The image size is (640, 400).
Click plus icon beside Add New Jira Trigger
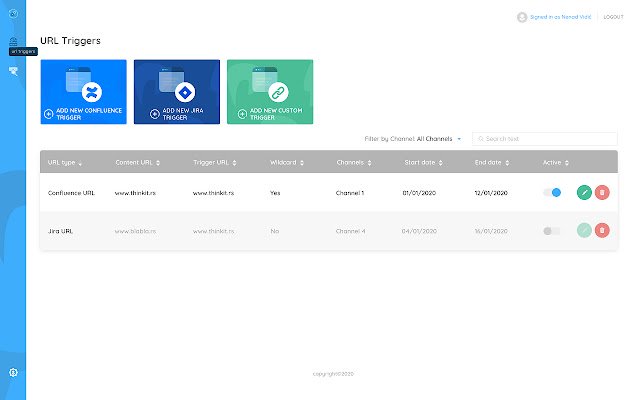[x=154, y=114]
